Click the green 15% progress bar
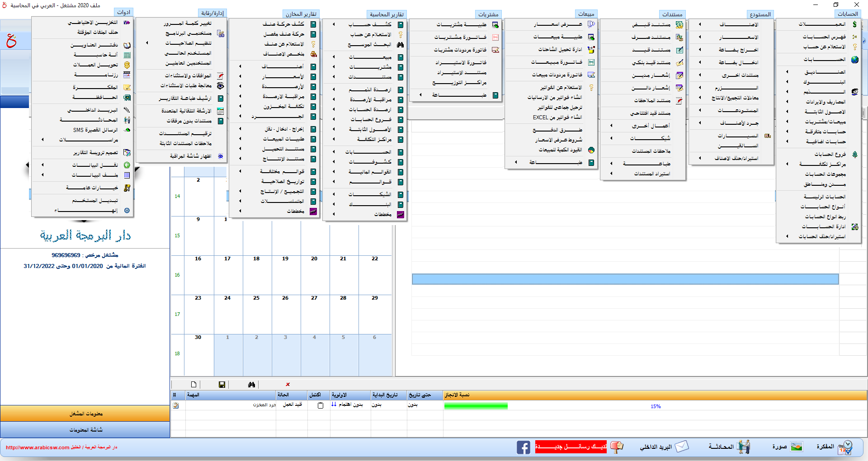The width and height of the screenshot is (868, 461). pyautogui.click(x=476, y=406)
